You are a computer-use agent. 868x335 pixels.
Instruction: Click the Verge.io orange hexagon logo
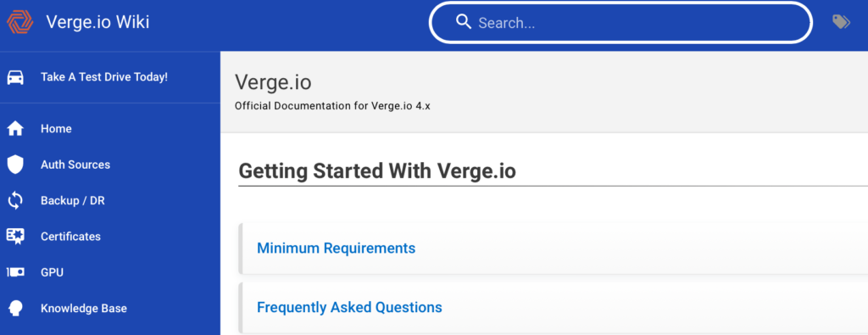[x=20, y=22]
